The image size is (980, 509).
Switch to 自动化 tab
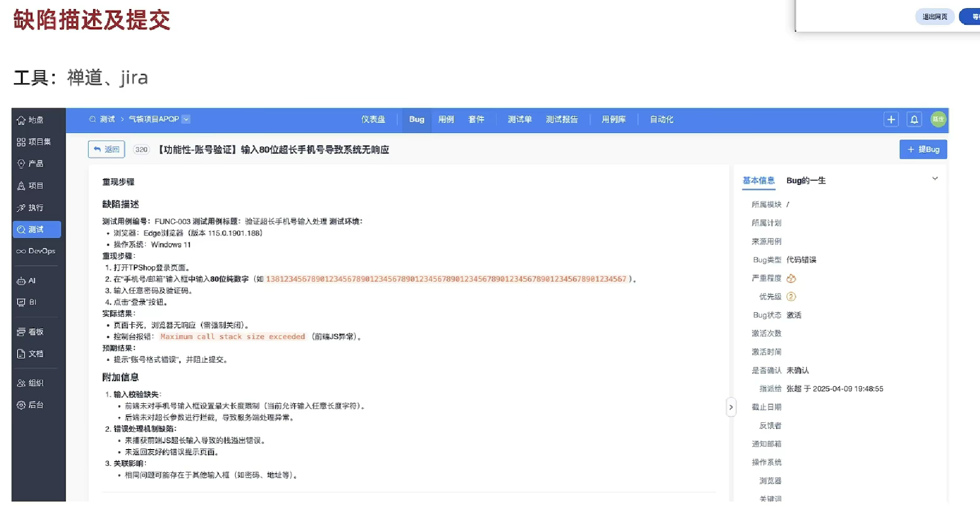point(661,120)
